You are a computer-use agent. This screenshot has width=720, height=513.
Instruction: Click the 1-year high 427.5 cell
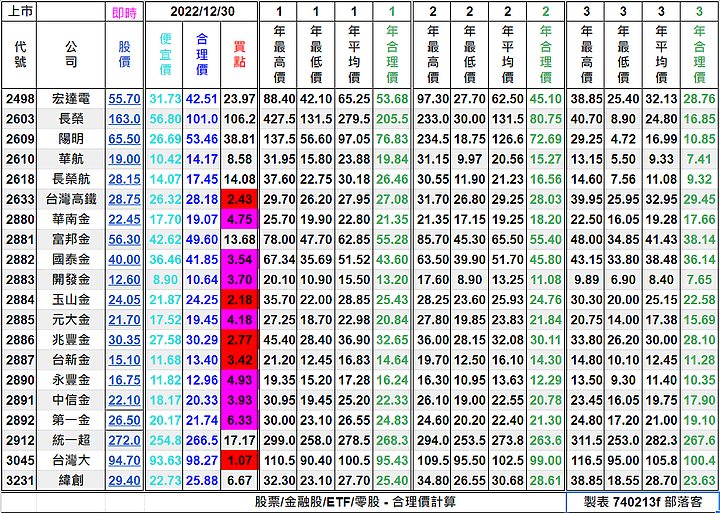(279, 119)
